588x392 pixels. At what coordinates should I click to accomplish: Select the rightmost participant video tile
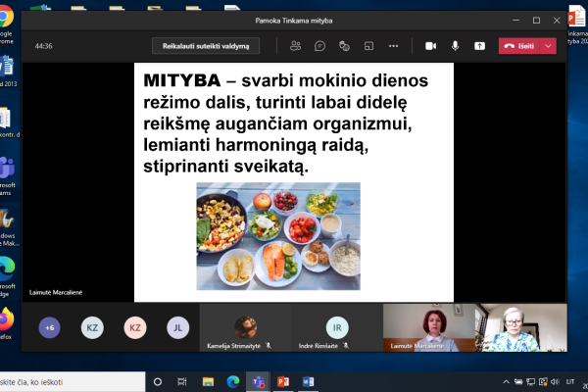(521, 327)
